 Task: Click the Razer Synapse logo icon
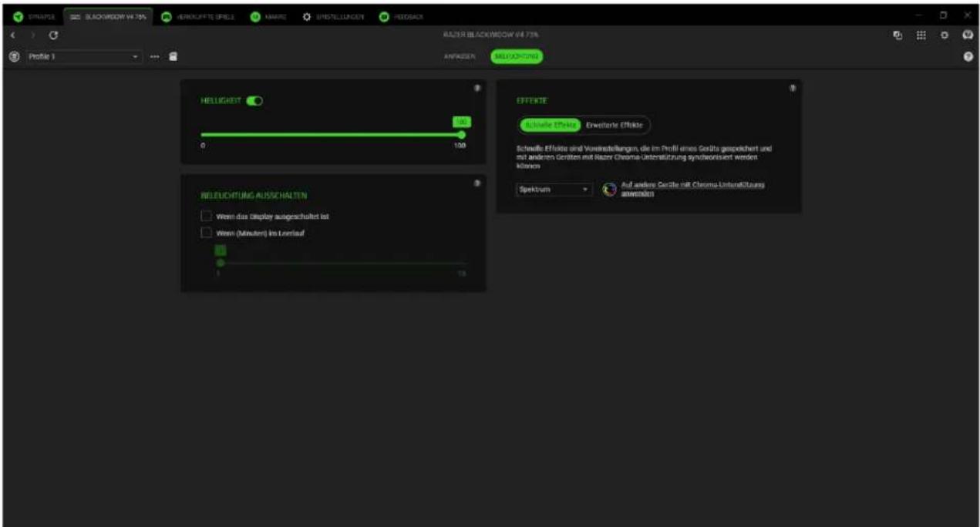click(x=17, y=16)
